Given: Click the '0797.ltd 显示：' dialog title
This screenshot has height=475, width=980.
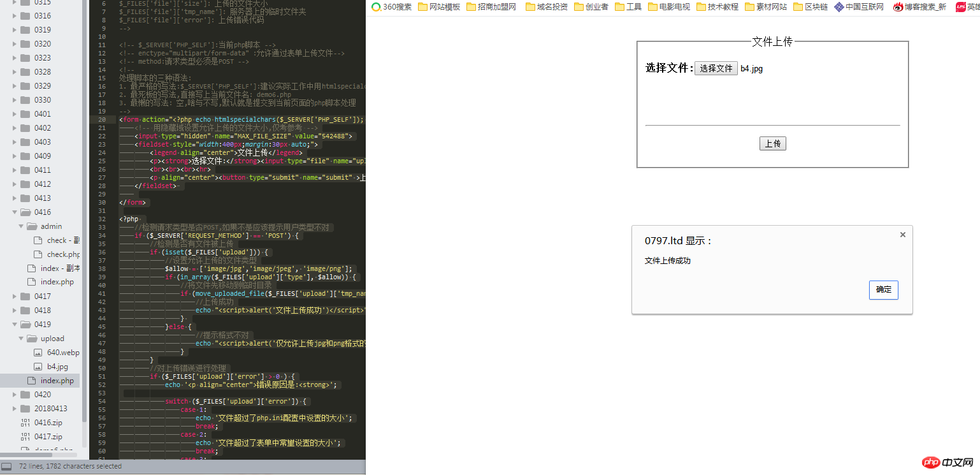Looking at the screenshot, I should point(678,241).
